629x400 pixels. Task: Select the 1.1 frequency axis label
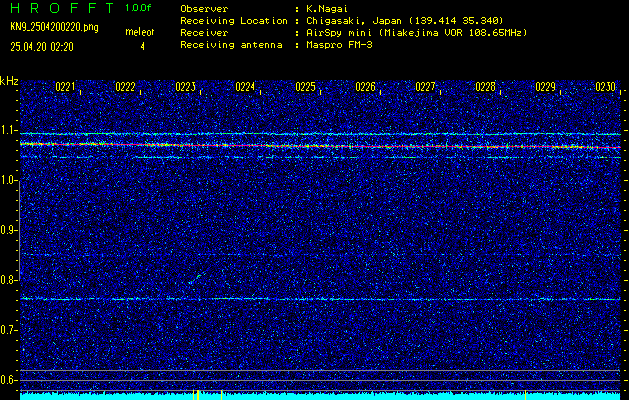pos(8,130)
